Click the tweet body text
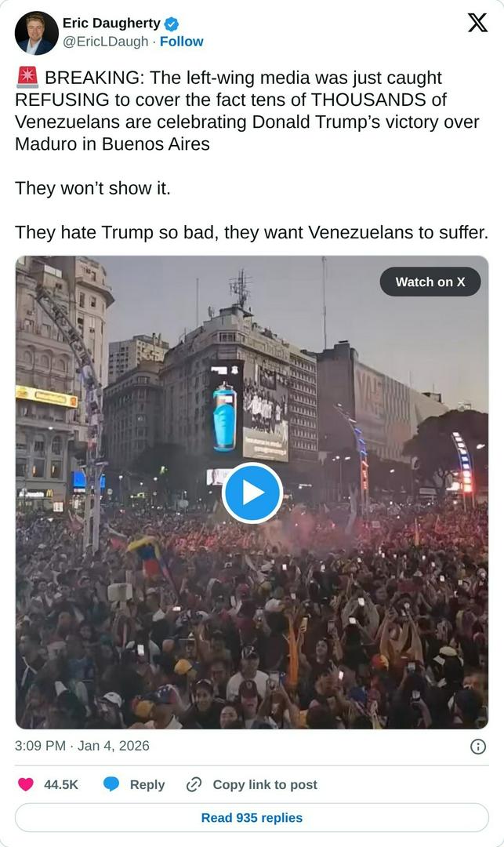This screenshot has height=847, width=504. point(252,155)
